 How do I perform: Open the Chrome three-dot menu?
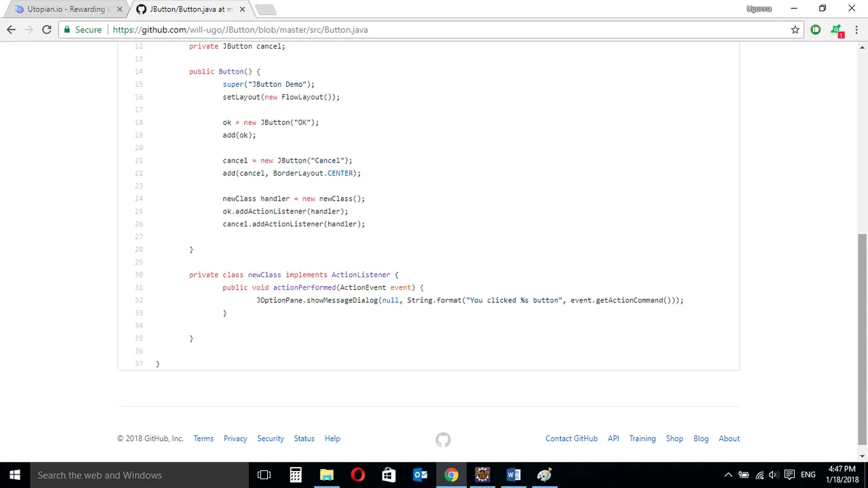tap(857, 30)
